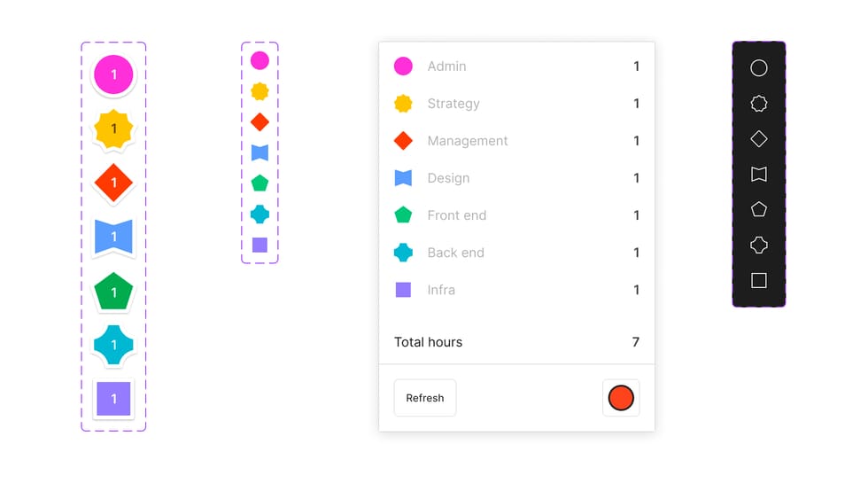The image size is (868, 491).
Task: Click the large magenta circle badge
Action: [x=113, y=75]
